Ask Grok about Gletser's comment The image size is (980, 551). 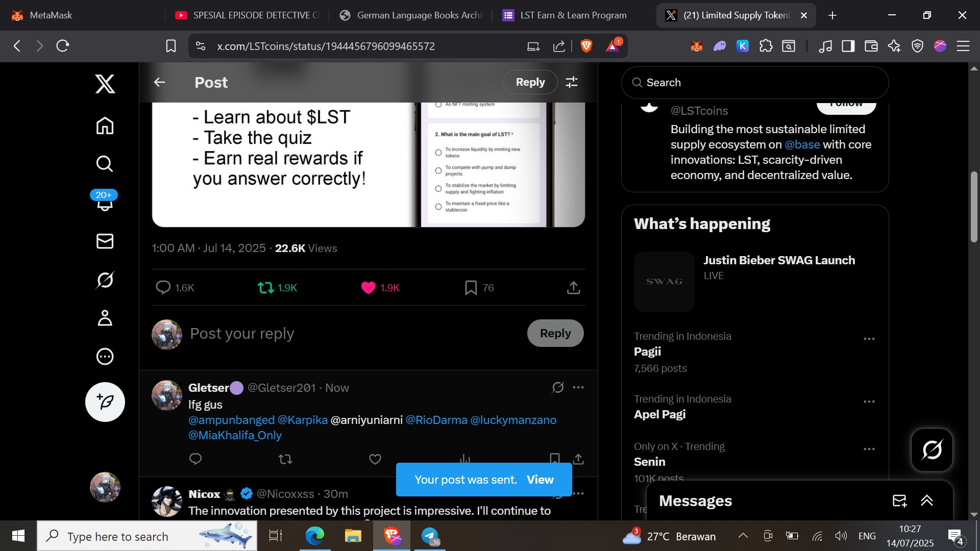pos(558,388)
